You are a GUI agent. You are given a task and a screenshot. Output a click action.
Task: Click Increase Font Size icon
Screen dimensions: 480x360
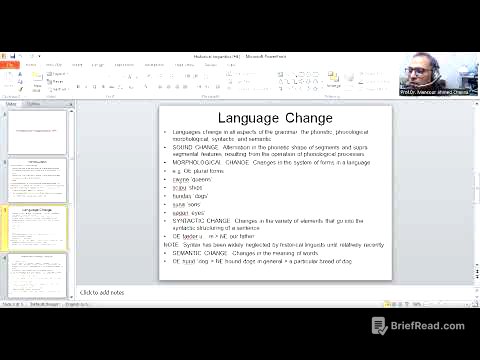tap(129, 77)
